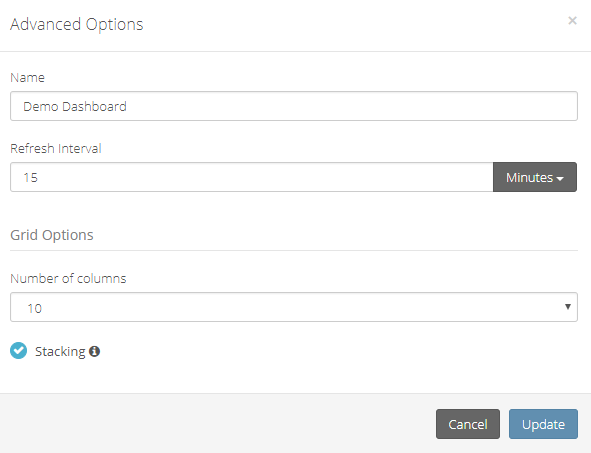The image size is (591, 453).
Task: Click the down arrow of the columns select
Action: 568,307
